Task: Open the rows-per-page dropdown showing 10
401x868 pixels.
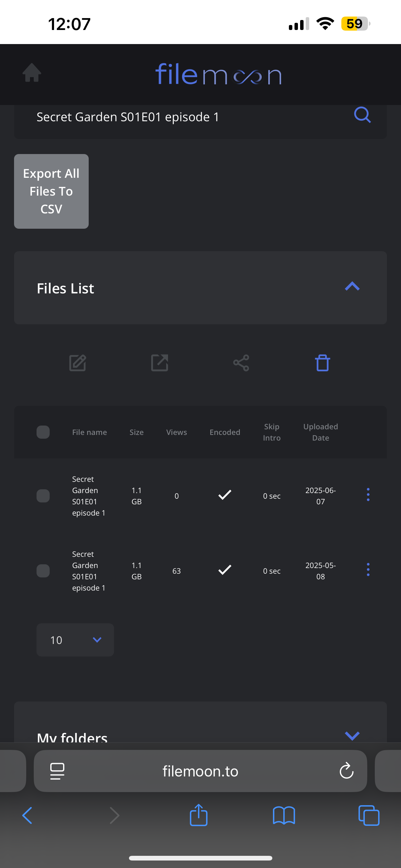Action: pos(75,640)
